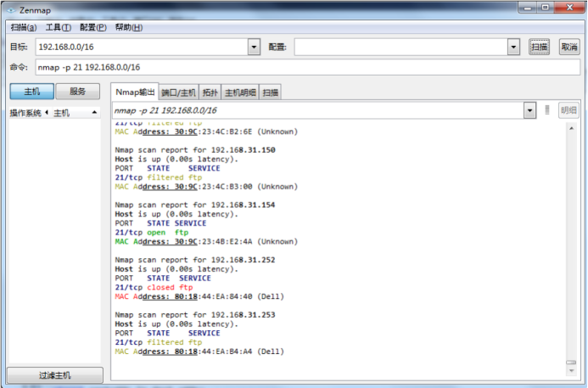Image resolution: width=588 pixels, height=388 pixels.
Task: Open the 扫描(a) menu
Action: point(23,27)
